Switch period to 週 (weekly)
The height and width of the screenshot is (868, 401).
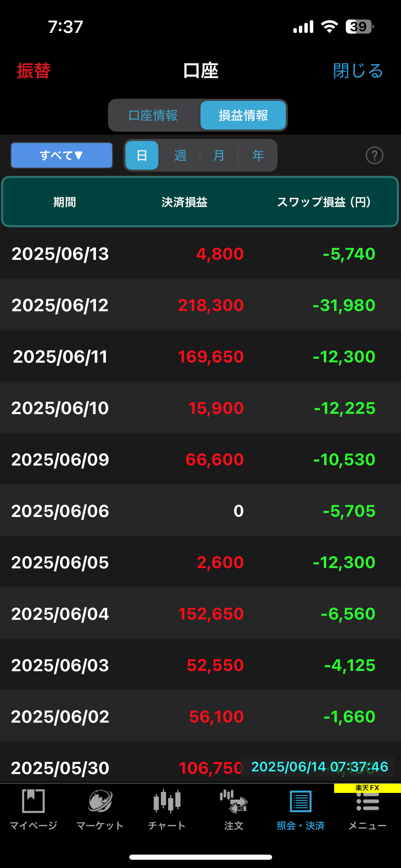click(180, 156)
